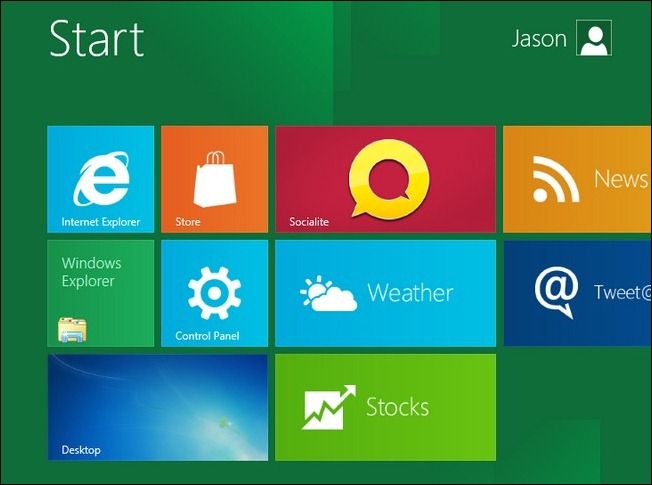This screenshot has width=652, height=485.
Task: Open the Socialite speech bubble icon
Action: (389, 178)
